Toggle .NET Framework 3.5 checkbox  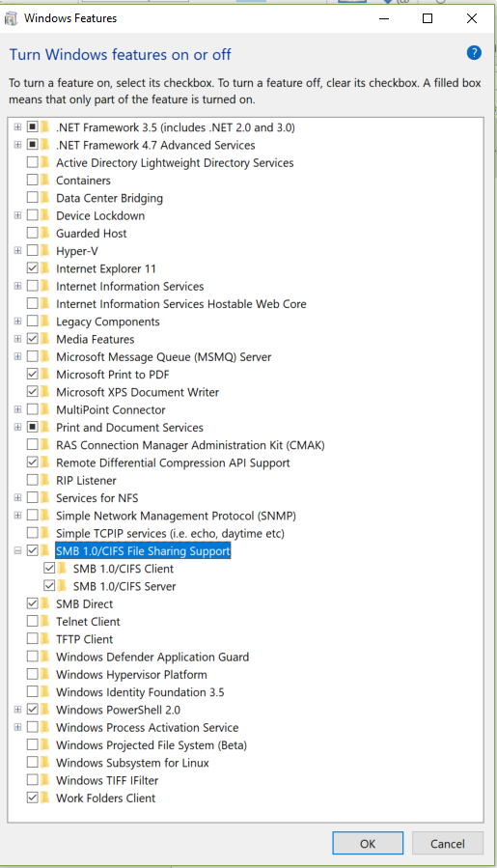point(32,127)
